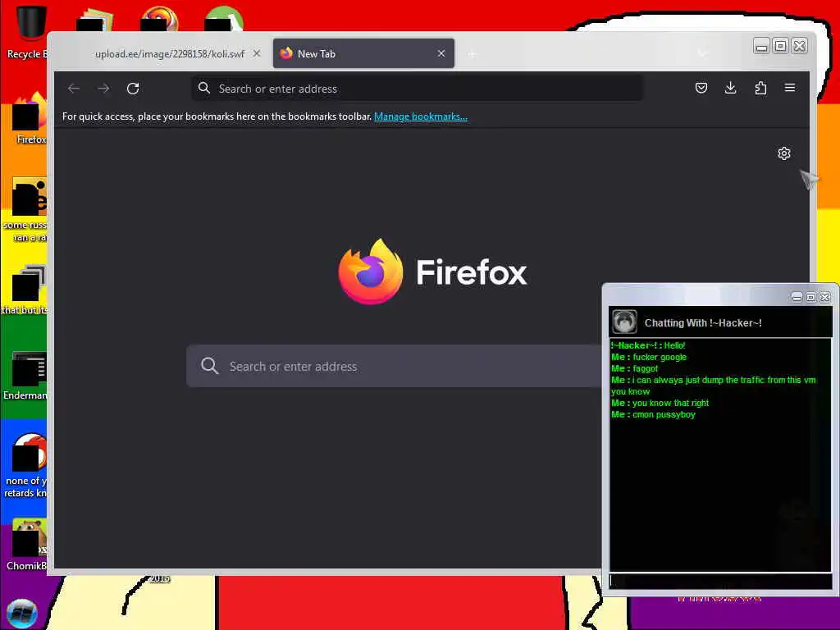840x630 pixels.
Task: Click the Firefox back arrow
Action: point(74,89)
